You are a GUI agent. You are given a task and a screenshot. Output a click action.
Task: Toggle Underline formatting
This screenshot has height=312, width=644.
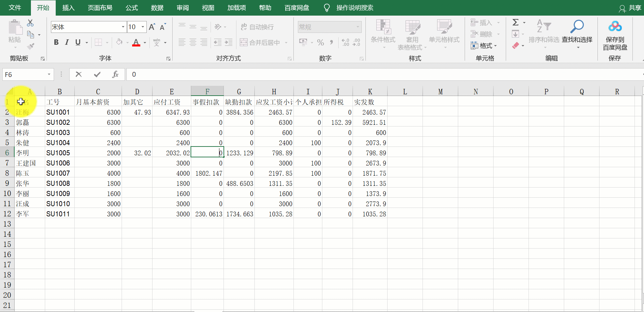[x=78, y=42]
